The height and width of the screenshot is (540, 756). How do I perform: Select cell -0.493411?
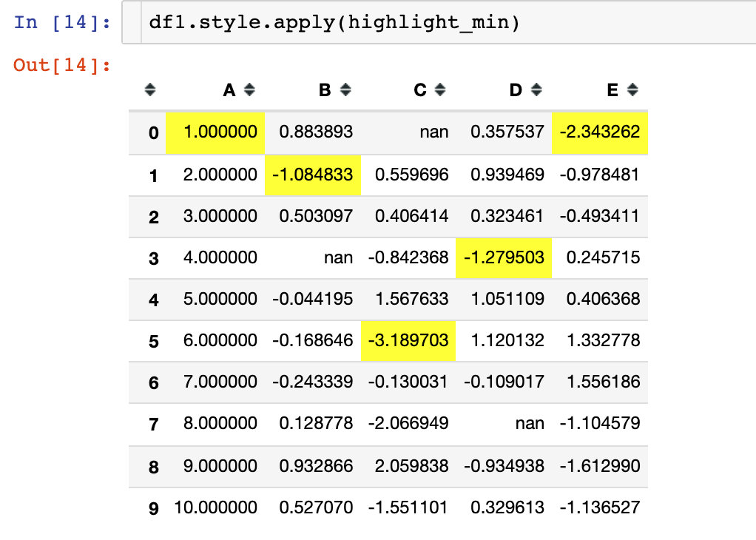pos(599,217)
